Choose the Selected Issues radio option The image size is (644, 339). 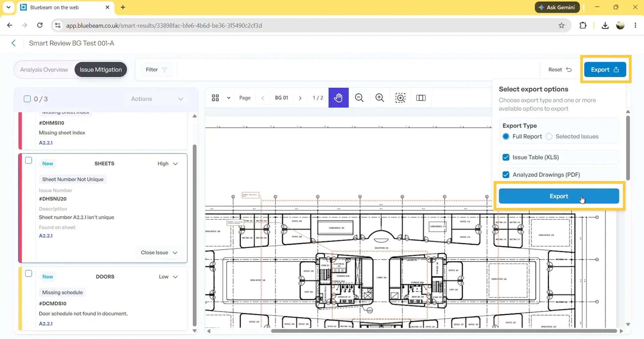[x=549, y=136]
